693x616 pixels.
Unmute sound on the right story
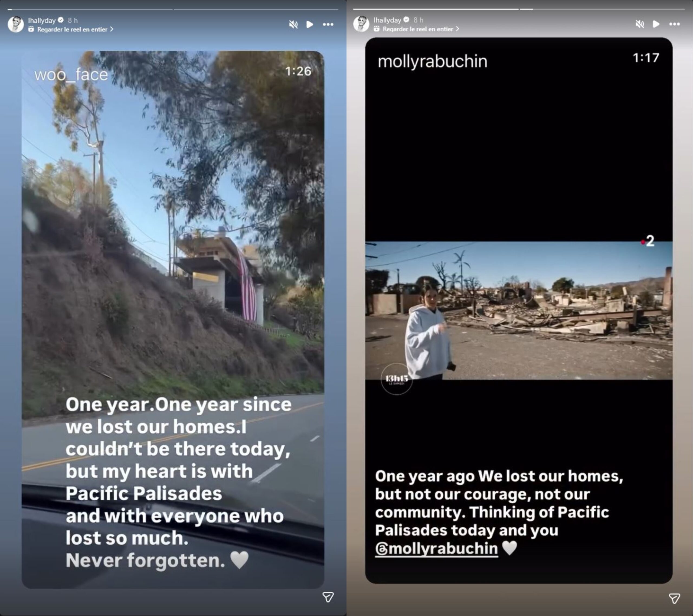(x=639, y=24)
